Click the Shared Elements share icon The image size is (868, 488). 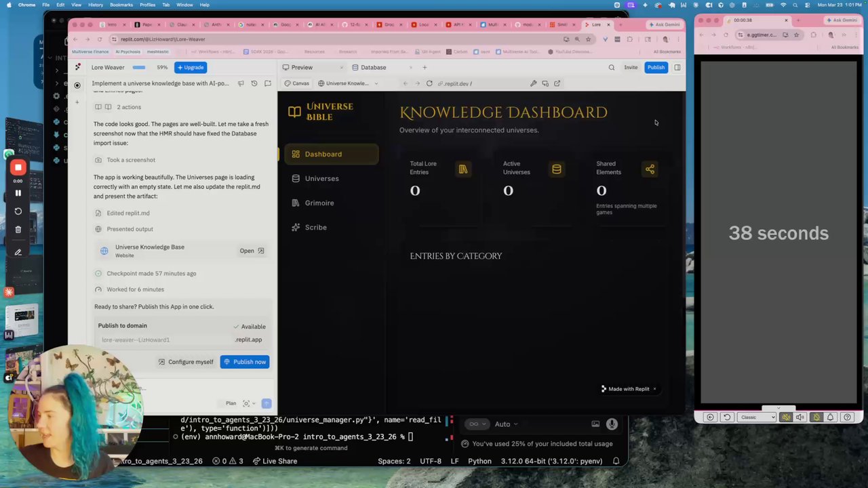650,169
